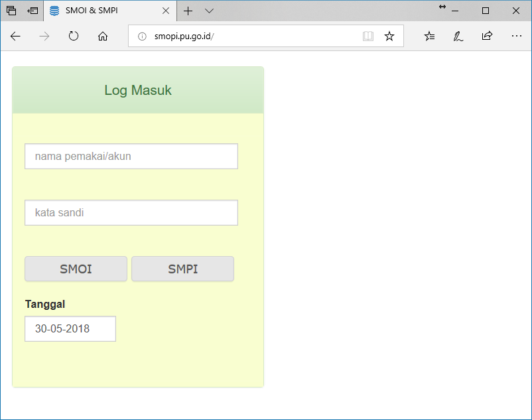
Task: Open Reading view book icon
Action: click(368, 36)
